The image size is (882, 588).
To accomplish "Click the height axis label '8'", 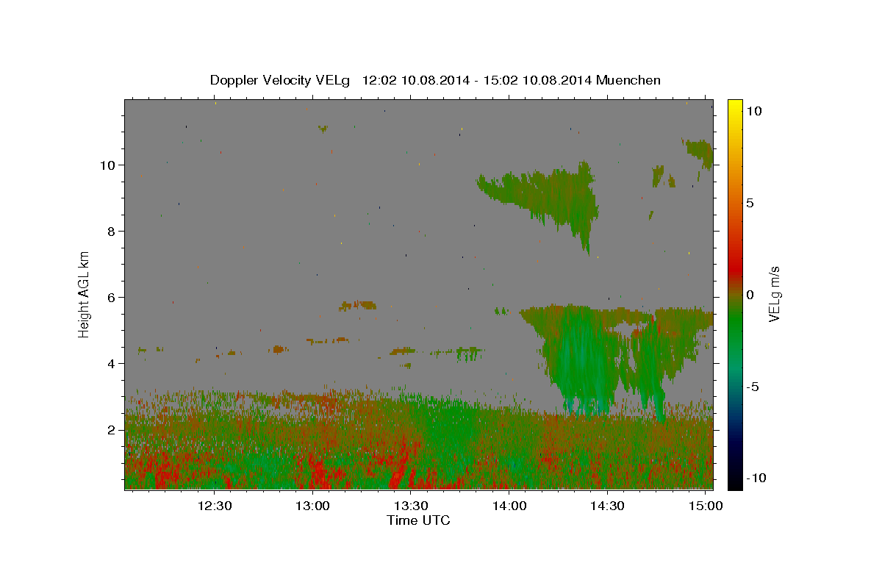I will pyautogui.click(x=111, y=232).
